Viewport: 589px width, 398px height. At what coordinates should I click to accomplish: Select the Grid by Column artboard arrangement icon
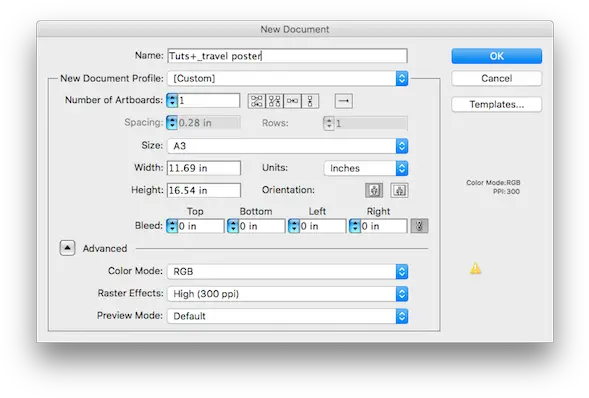point(275,101)
